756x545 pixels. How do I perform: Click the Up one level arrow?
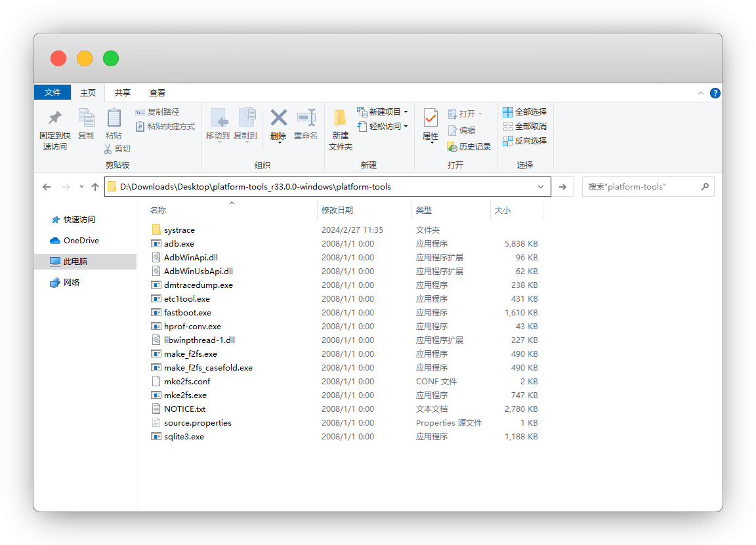click(x=95, y=187)
